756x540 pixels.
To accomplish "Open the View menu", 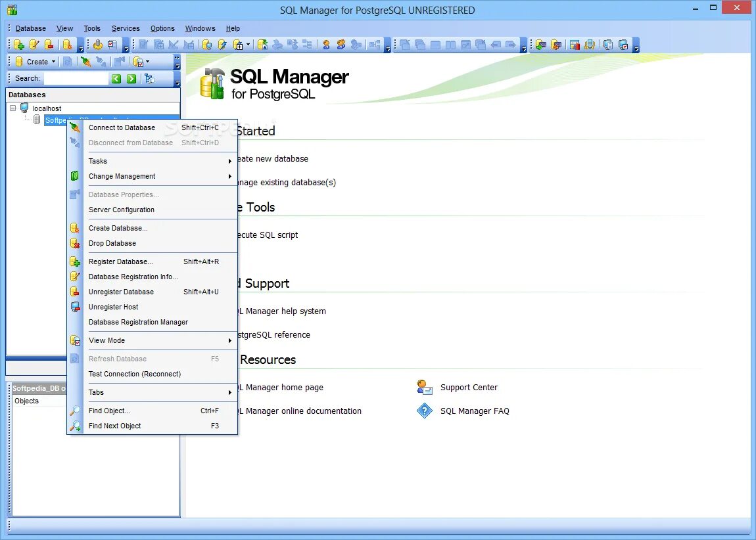I will coord(64,28).
